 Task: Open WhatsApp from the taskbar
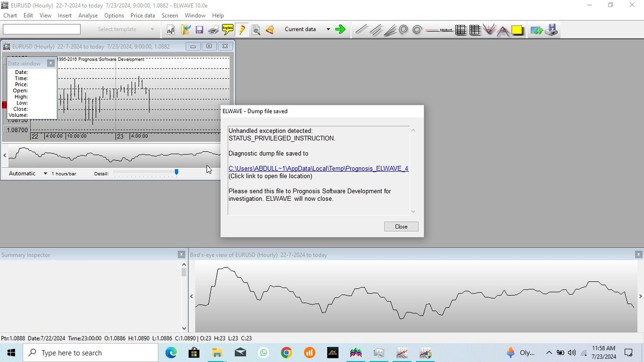[x=263, y=353]
